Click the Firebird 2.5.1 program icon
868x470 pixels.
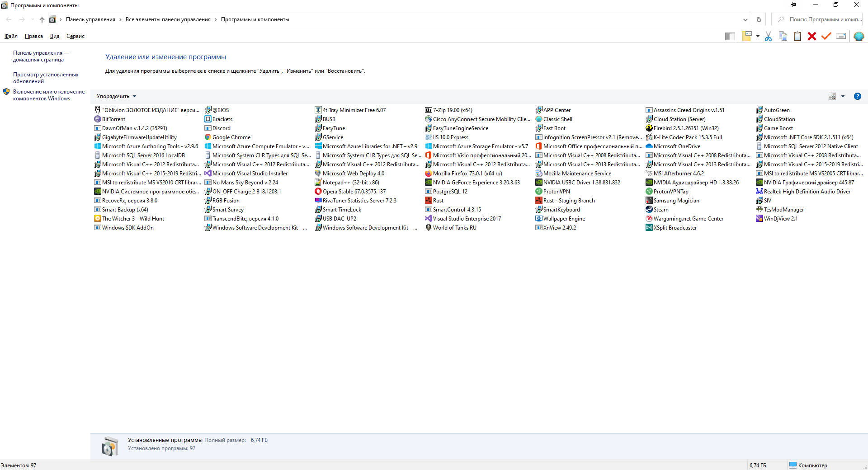pyautogui.click(x=649, y=128)
